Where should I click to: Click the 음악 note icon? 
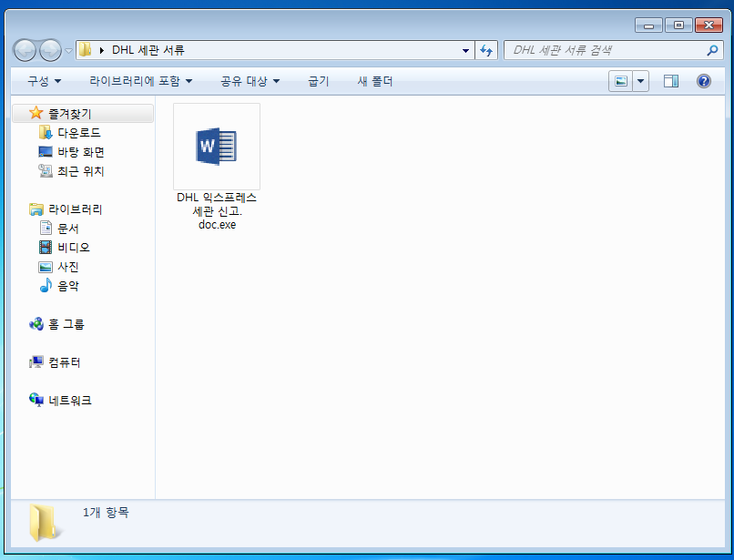(x=46, y=285)
